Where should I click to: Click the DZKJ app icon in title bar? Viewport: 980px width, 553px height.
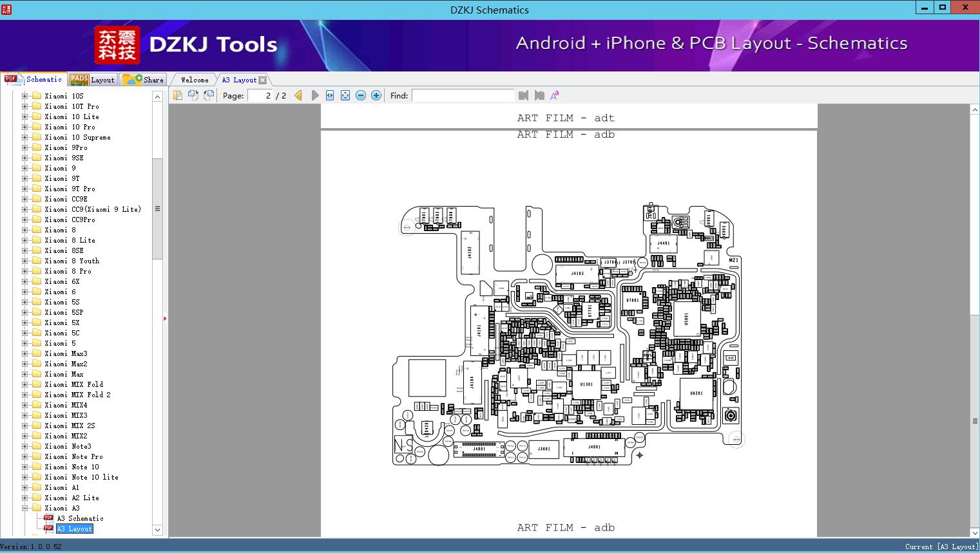click(x=6, y=9)
